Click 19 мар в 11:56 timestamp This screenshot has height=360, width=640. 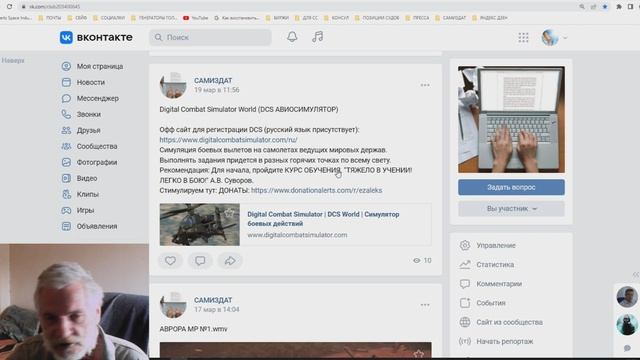[217, 90]
